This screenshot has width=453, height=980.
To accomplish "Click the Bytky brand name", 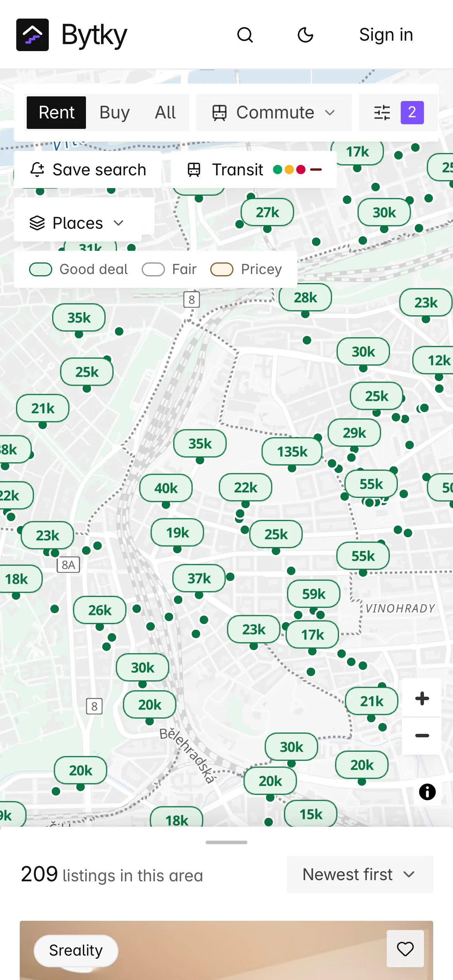I will pyautogui.click(x=94, y=35).
